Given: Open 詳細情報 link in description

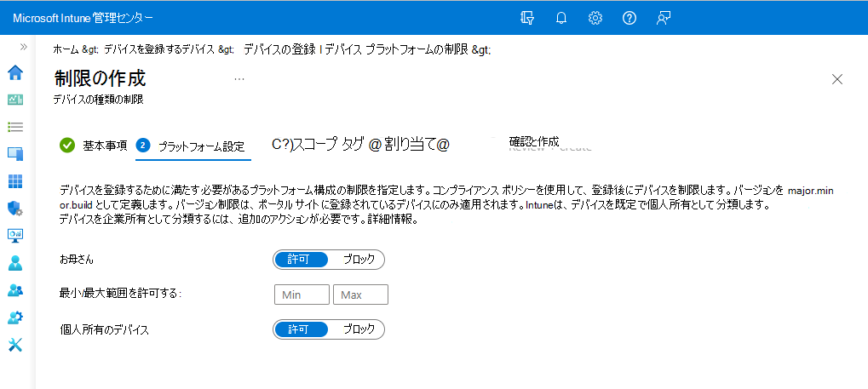Looking at the screenshot, I should pos(391,220).
